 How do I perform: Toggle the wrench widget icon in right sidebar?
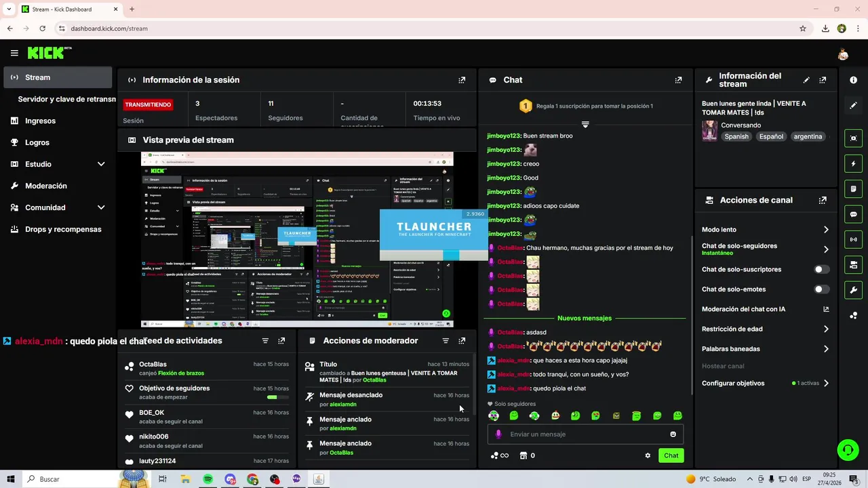pos(853,290)
